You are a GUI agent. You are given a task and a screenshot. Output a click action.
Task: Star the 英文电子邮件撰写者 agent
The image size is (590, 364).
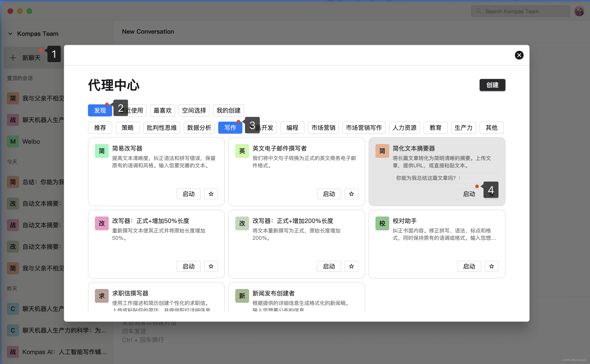pyautogui.click(x=351, y=194)
